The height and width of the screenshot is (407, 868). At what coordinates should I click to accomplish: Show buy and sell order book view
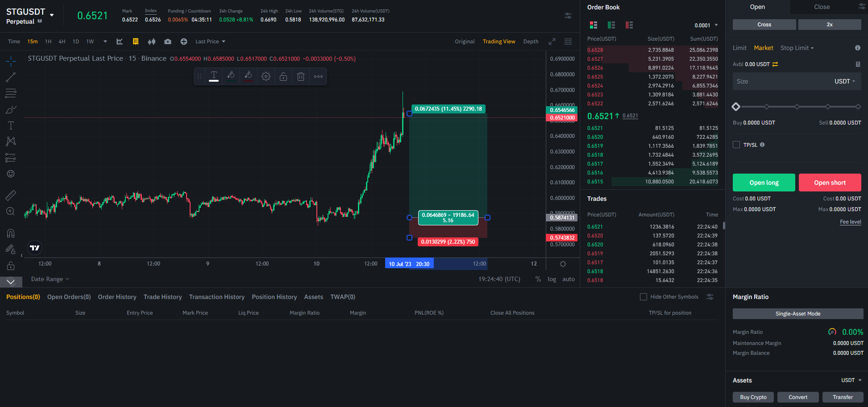(x=594, y=25)
